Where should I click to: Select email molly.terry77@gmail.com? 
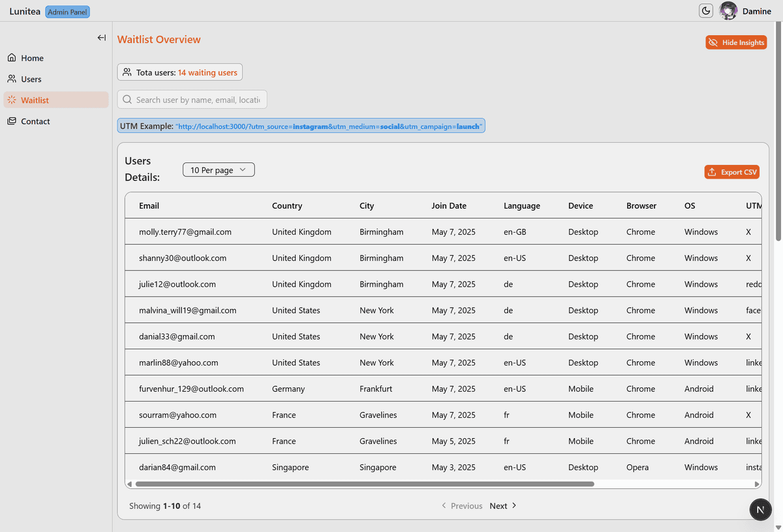point(185,232)
